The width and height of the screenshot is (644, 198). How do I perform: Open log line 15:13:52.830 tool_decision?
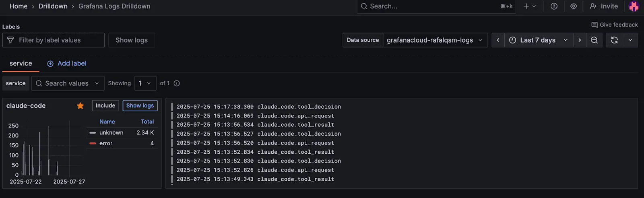click(258, 161)
